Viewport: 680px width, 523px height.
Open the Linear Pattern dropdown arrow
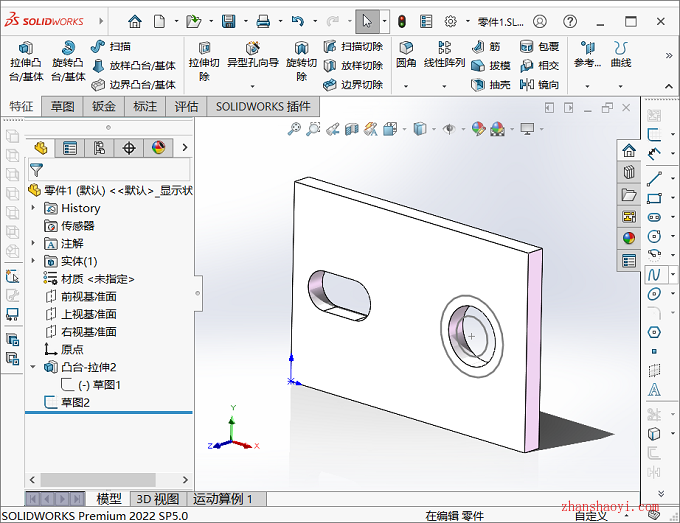(x=444, y=87)
